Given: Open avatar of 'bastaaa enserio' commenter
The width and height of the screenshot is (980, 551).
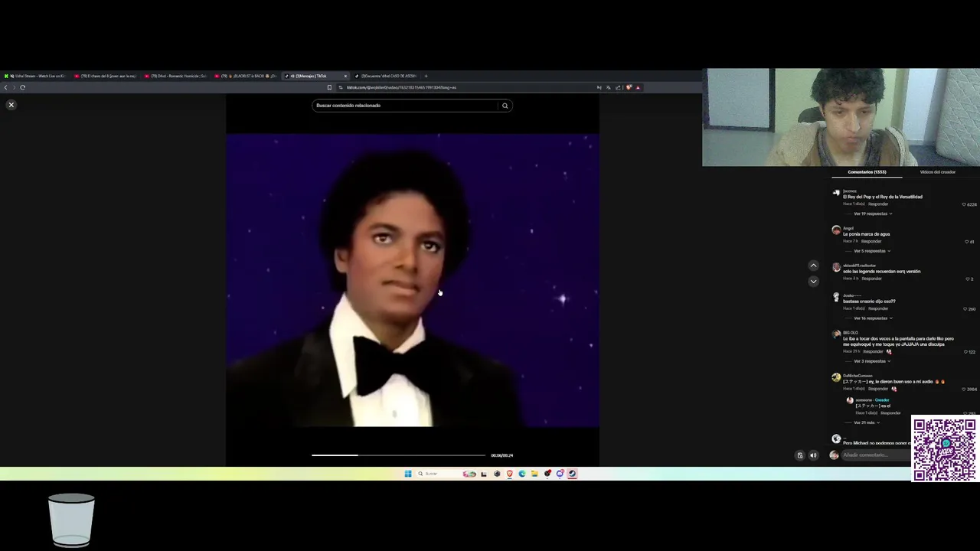Looking at the screenshot, I should (x=836, y=297).
